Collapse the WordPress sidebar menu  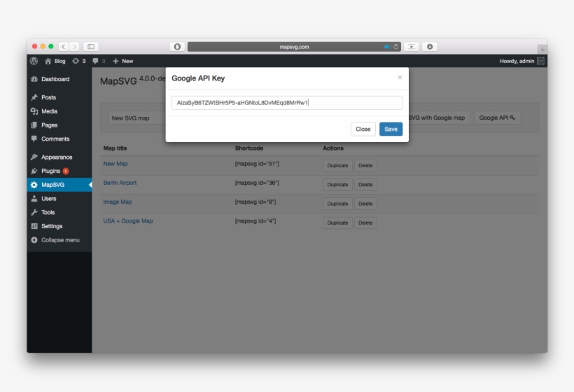click(59, 240)
